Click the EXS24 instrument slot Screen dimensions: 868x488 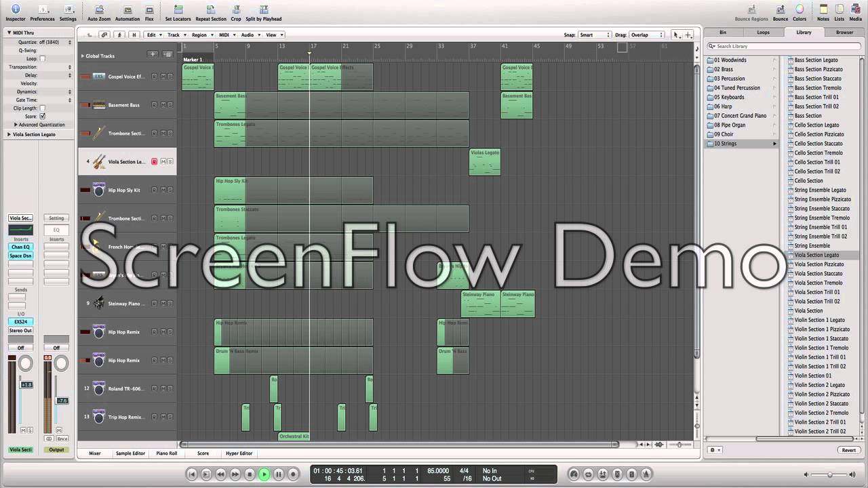coord(20,322)
